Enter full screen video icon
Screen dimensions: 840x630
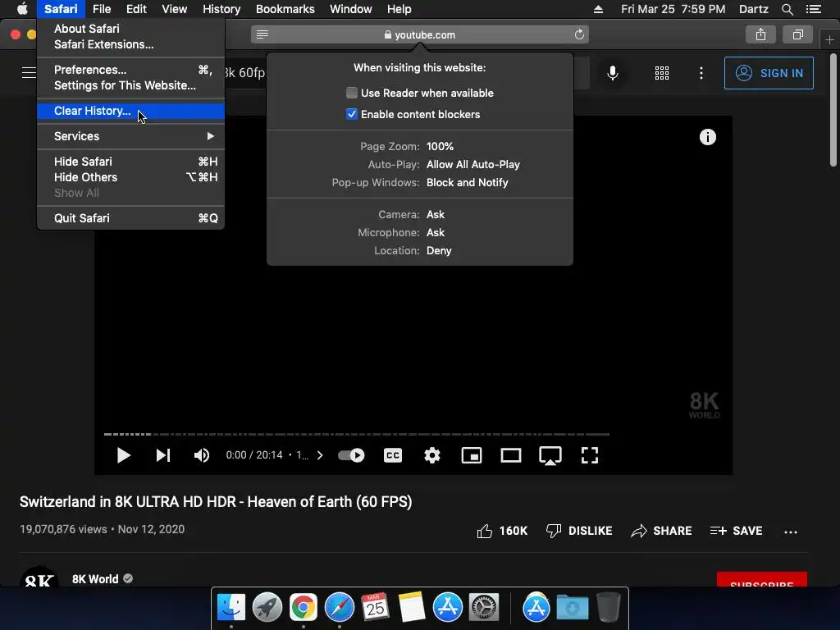click(x=589, y=455)
